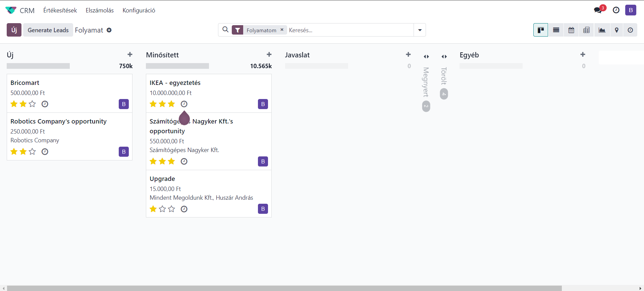Click the Javaslat column progress bar
This screenshot has height=291, width=644.
pyautogui.click(x=317, y=66)
